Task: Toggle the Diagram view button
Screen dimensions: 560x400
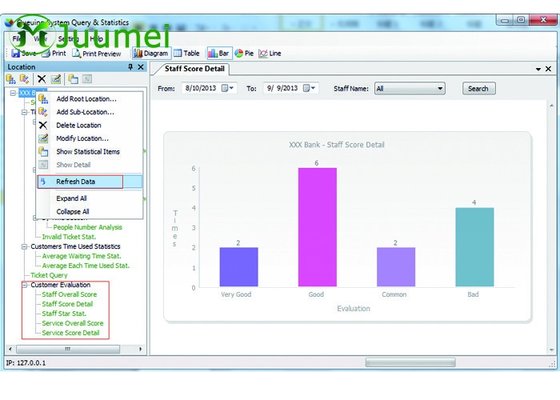Action: pyautogui.click(x=151, y=53)
